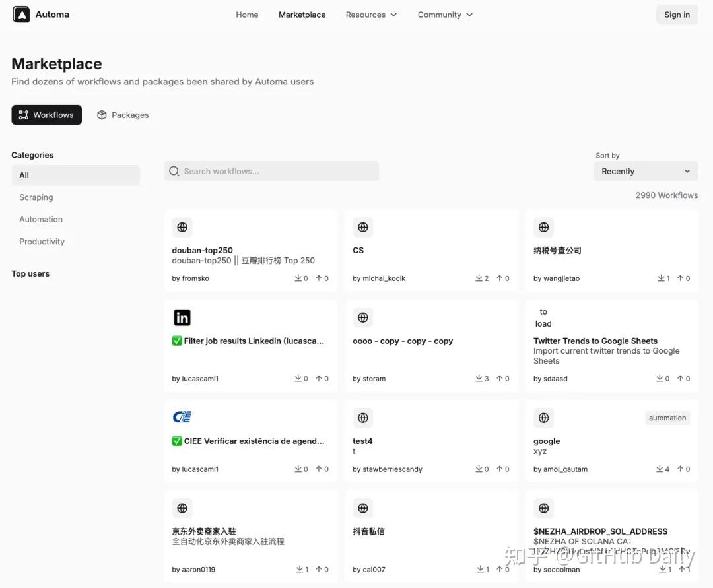The width and height of the screenshot is (713, 588).
Task: Go to the Home menu item
Action: click(x=247, y=15)
